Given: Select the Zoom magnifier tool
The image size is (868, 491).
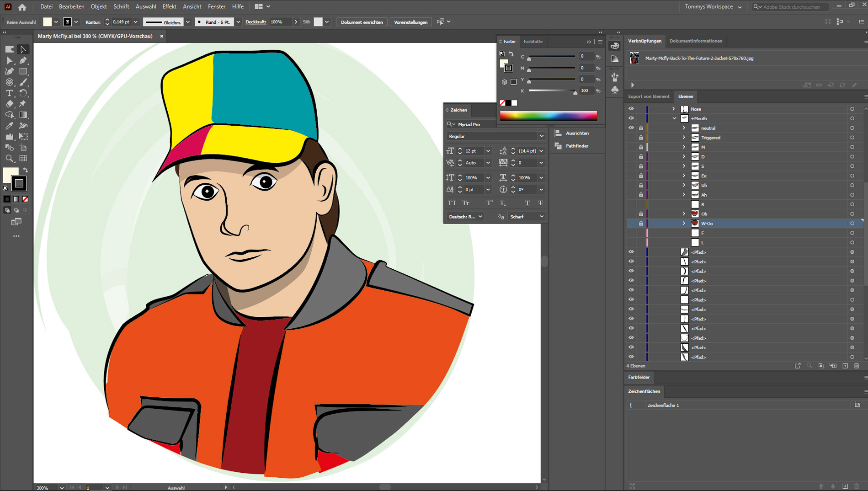Looking at the screenshot, I should click(10, 159).
